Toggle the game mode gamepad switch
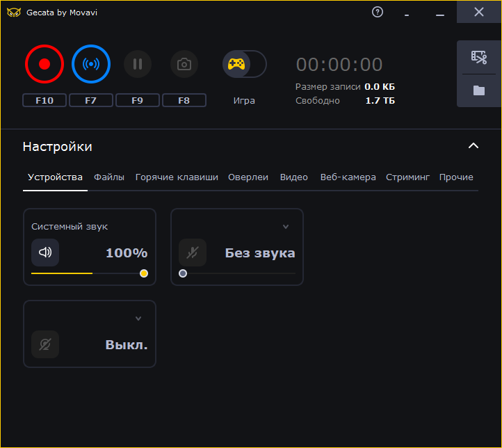 coord(244,64)
